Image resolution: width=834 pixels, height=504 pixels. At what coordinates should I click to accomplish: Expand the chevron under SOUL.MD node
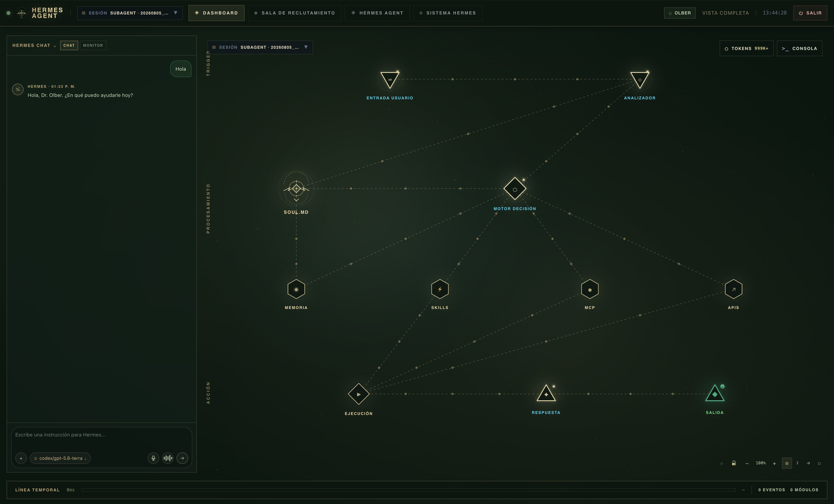[x=296, y=200]
